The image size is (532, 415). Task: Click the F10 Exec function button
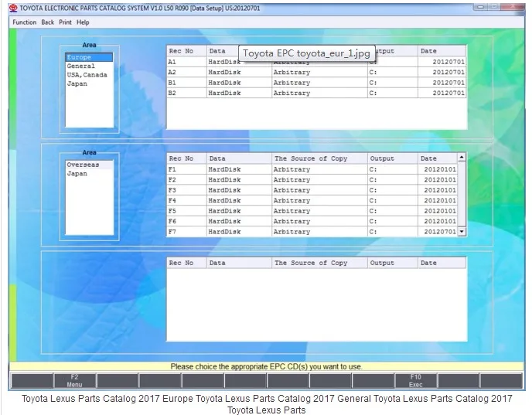[x=416, y=381]
